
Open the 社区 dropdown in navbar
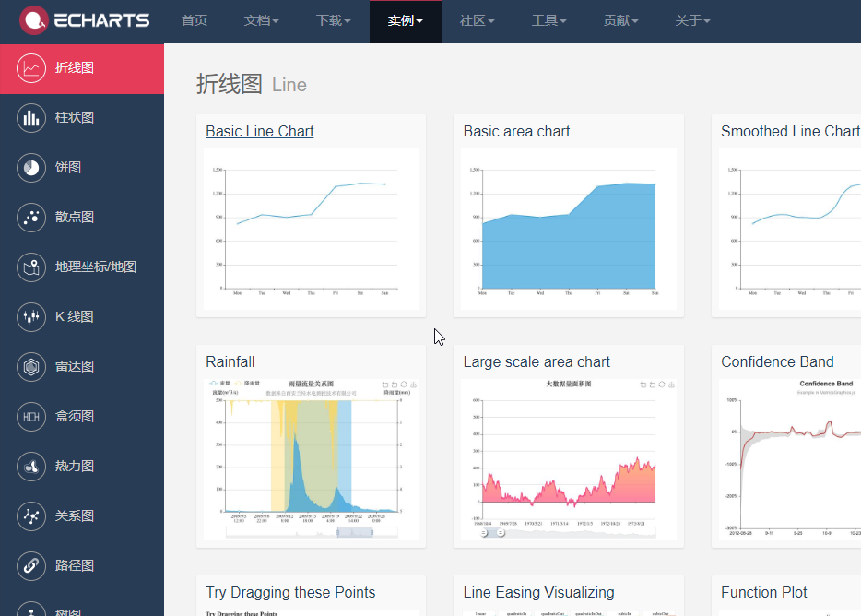coord(478,20)
